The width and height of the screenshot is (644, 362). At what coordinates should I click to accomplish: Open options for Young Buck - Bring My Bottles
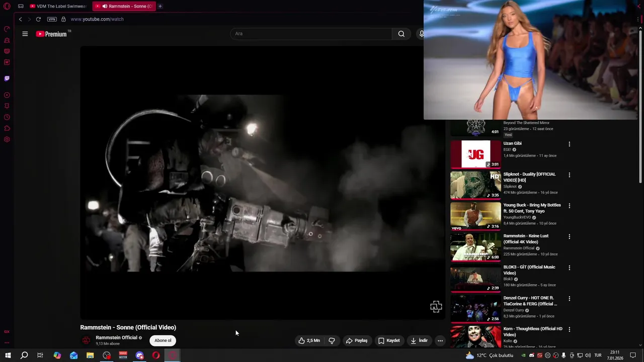(x=570, y=206)
